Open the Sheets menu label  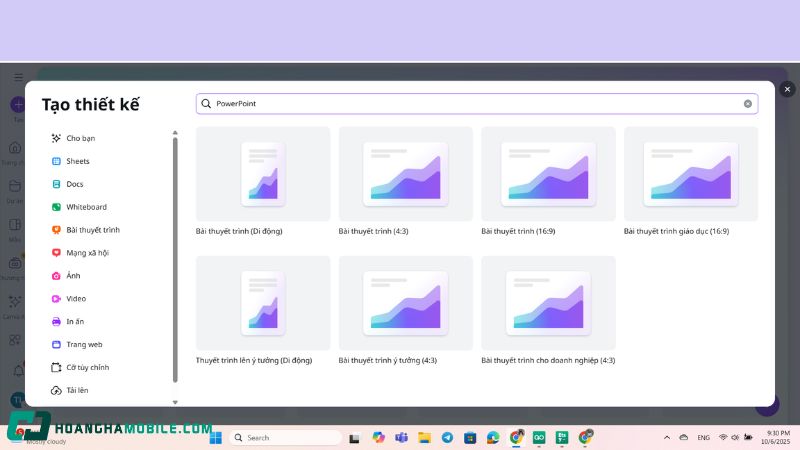(78, 161)
